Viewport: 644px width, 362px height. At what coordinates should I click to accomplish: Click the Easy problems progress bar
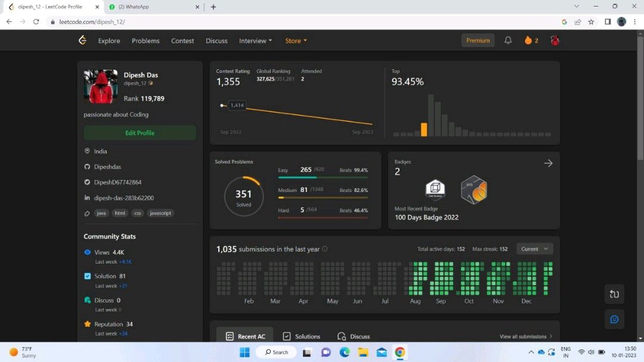point(323,178)
